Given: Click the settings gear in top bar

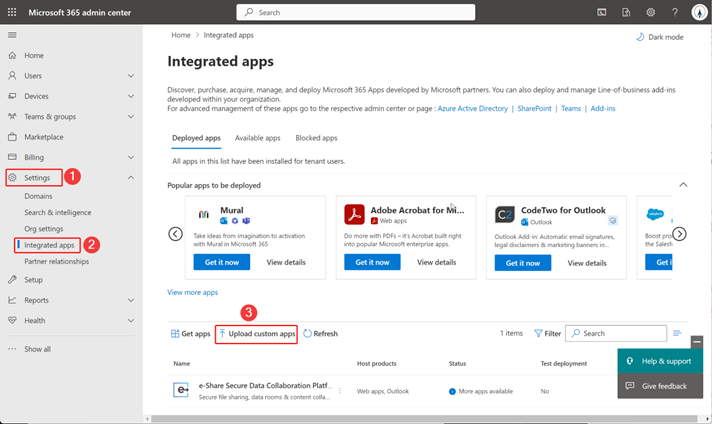Looking at the screenshot, I should [651, 12].
